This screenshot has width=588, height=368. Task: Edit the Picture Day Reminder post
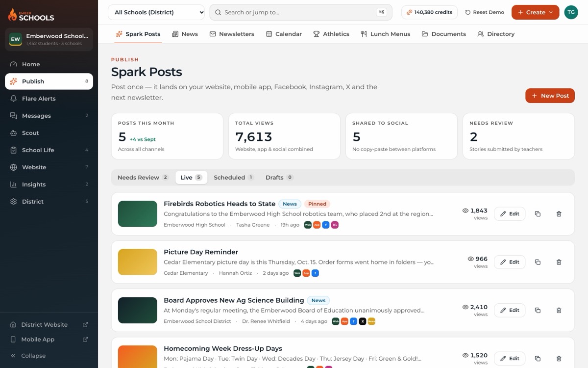[x=510, y=262]
